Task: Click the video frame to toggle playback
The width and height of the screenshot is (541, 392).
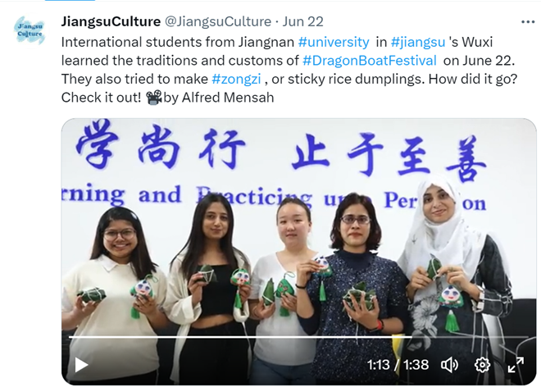Action: [x=299, y=228]
